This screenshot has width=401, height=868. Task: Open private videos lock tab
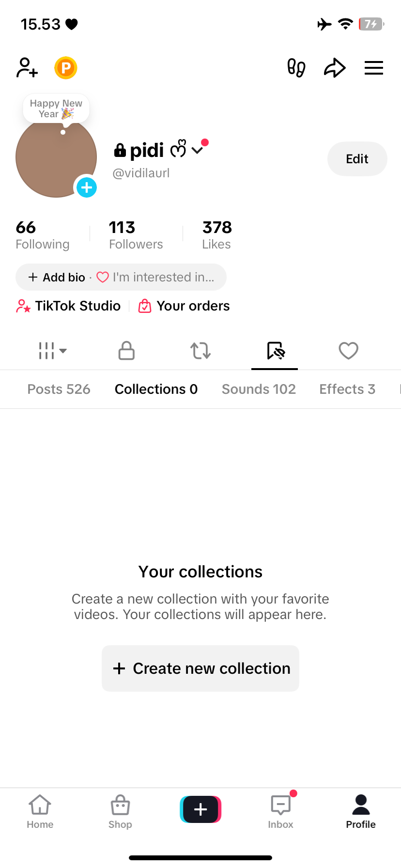126,351
